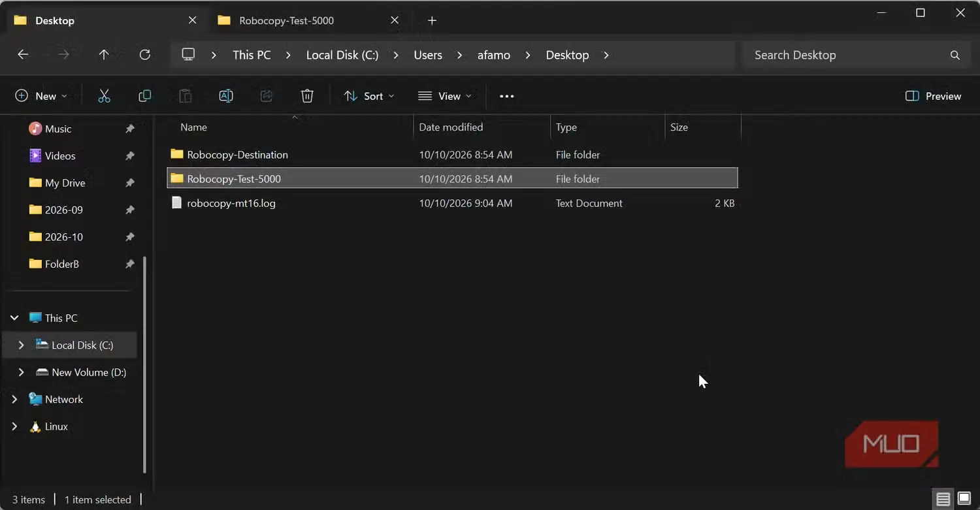Toggle the Preview pane
Screen dimensions: 980x510
click(x=933, y=96)
